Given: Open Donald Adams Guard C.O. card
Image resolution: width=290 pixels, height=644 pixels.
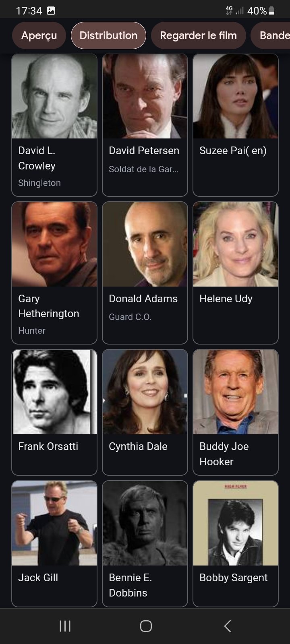Looking at the screenshot, I should 145,273.
